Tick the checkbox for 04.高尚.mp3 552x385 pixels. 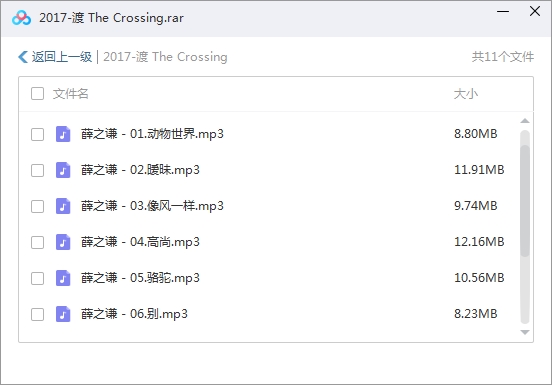tap(37, 242)
